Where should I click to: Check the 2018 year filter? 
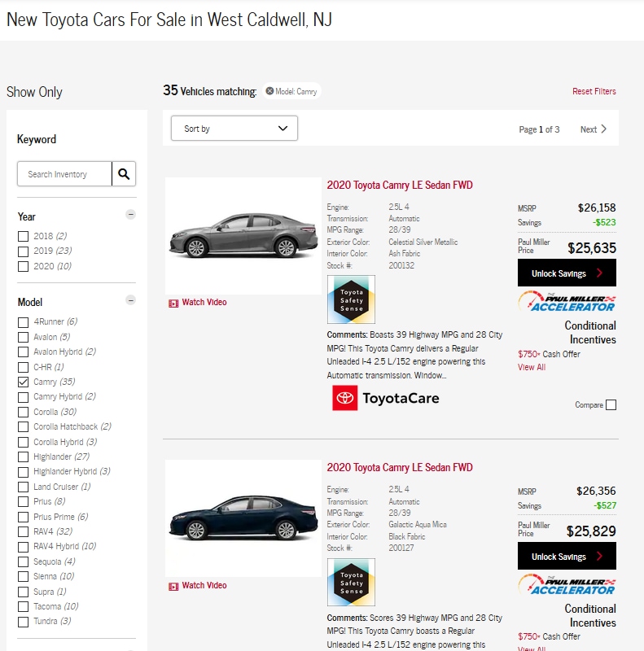[x=24, y=236]
